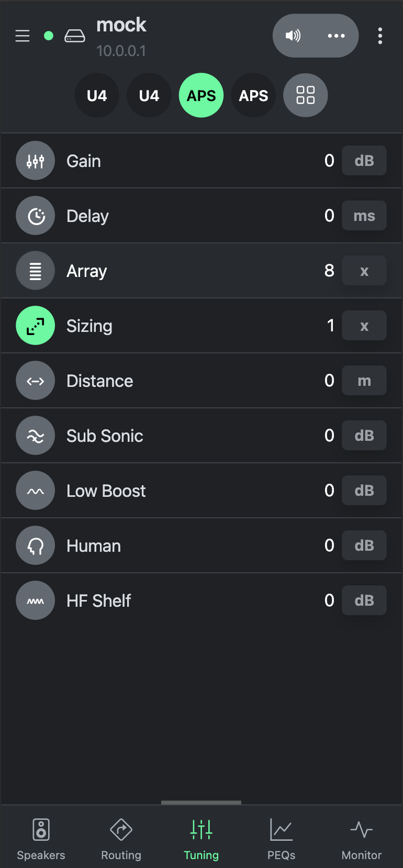Click the bottom drag handle bar
Image resolution: width=403 pixels, height=868 pixels.
click(x=201, y=802)
